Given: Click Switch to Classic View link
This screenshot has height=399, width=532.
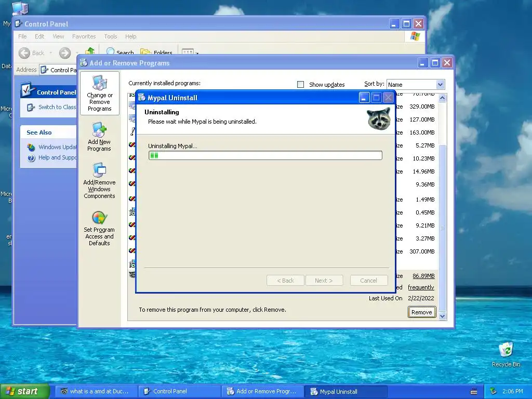Looking at the screenshot, I should coord(57,107).
